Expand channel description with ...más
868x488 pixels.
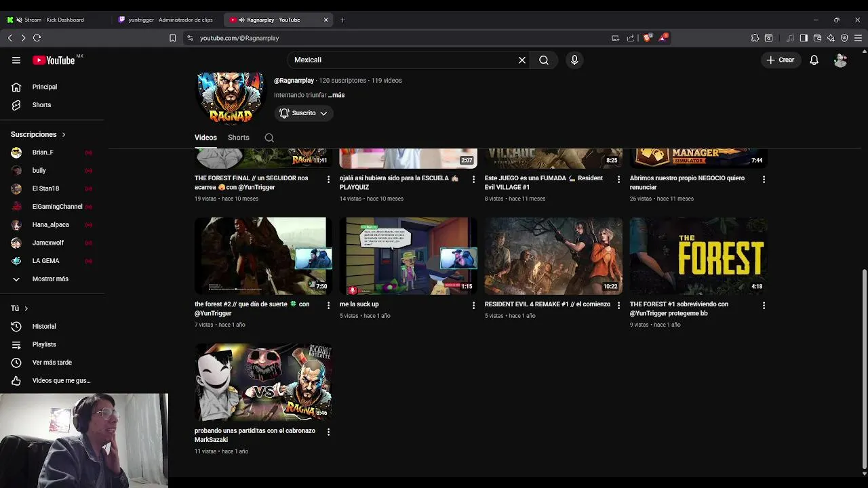336,96
